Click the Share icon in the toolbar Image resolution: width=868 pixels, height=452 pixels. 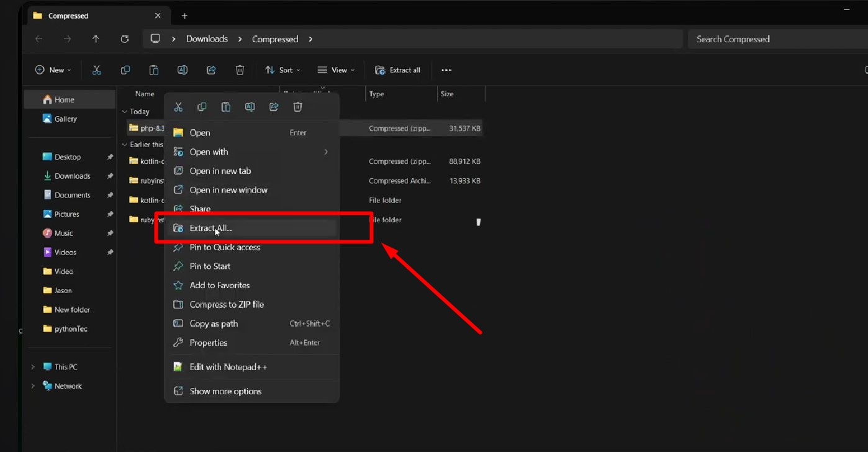[211, 70]
